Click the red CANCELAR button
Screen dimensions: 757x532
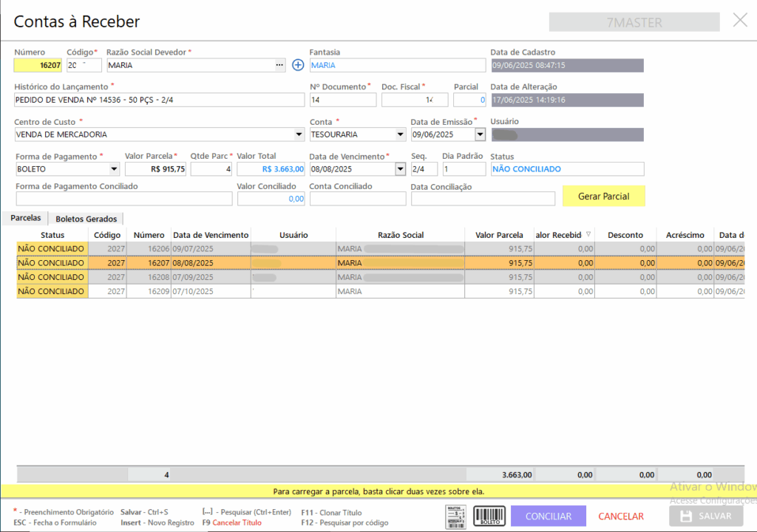(620, 516)
